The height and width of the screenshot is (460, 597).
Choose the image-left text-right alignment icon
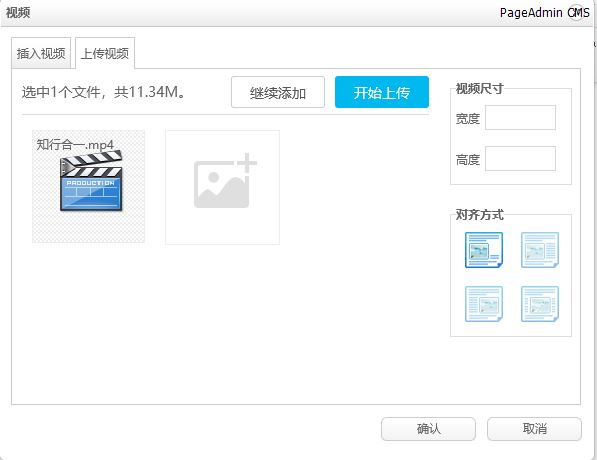point(540,250)
